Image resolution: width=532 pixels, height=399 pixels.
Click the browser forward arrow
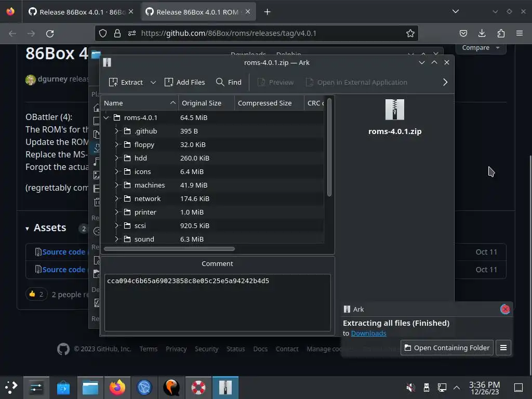[x=31, y=34]
